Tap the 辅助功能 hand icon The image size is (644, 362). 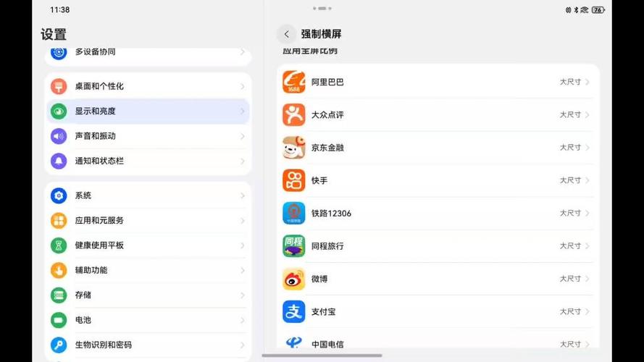pos(59,270)
